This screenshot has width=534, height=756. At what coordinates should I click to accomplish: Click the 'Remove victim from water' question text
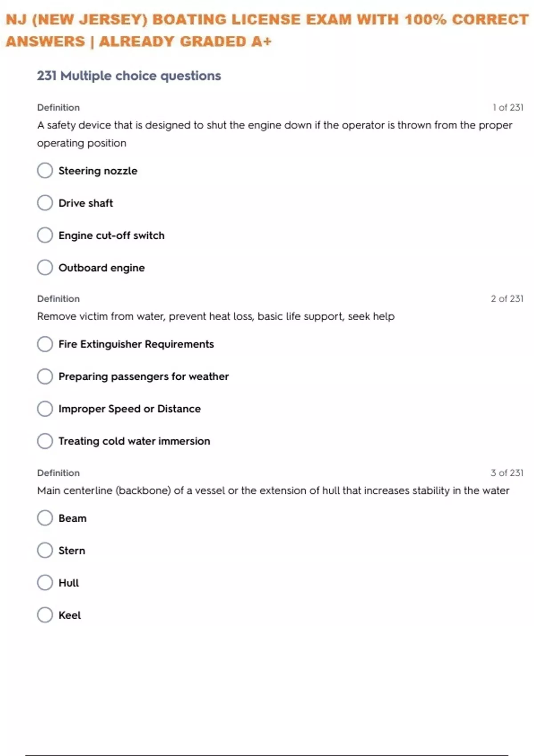click(x=216, y=316)
